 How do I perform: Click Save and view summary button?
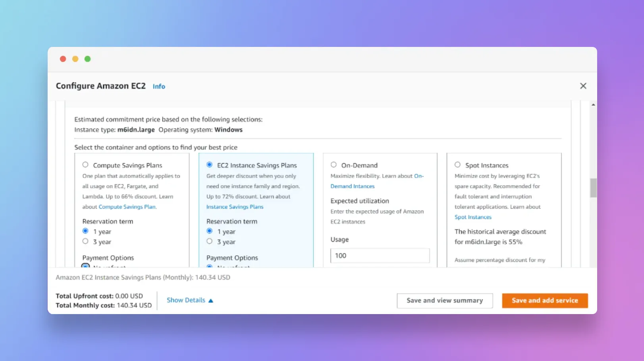[x=445, y=301]
